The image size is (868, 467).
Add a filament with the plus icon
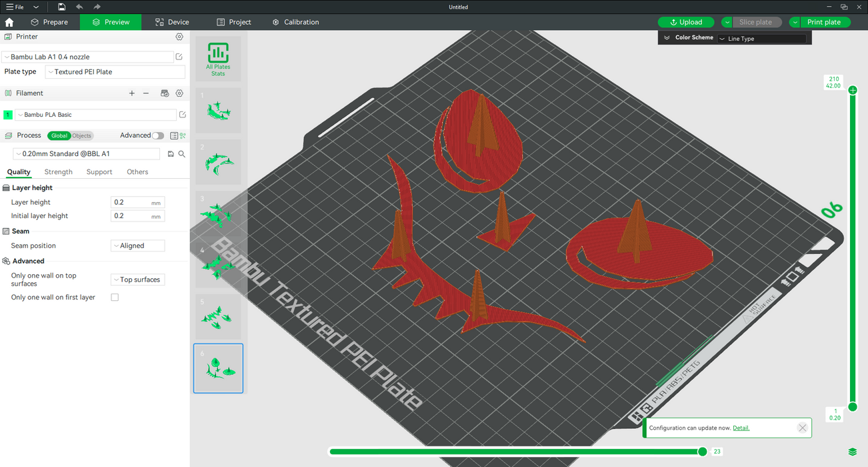(132, 93)
